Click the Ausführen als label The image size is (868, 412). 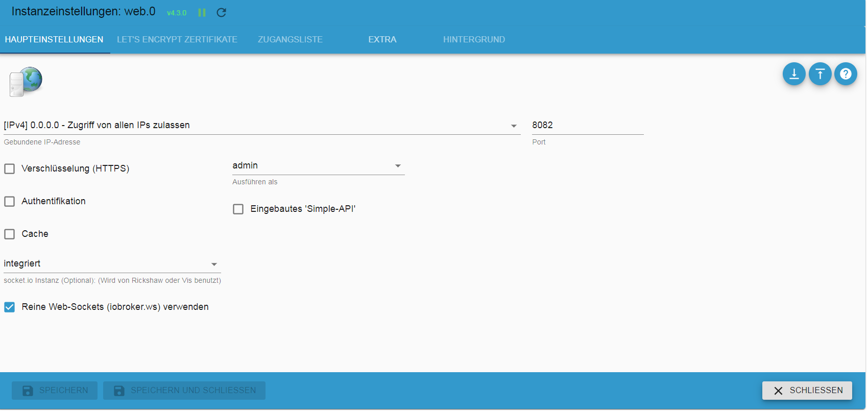pos(255,182)
